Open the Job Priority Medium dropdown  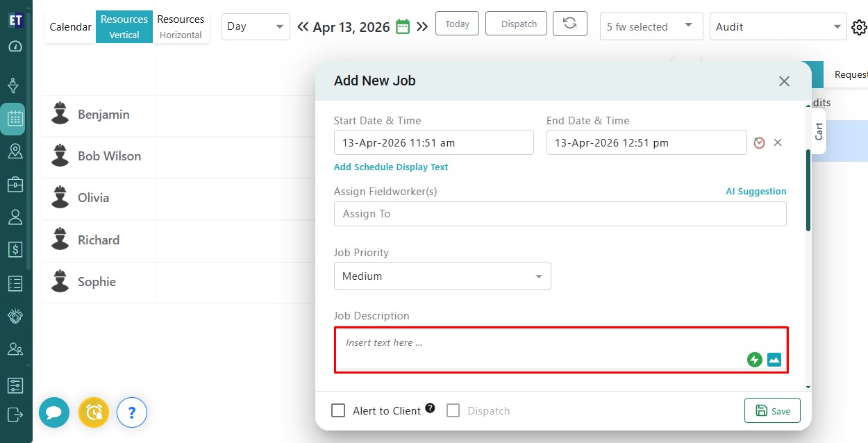tap(442, 276)
